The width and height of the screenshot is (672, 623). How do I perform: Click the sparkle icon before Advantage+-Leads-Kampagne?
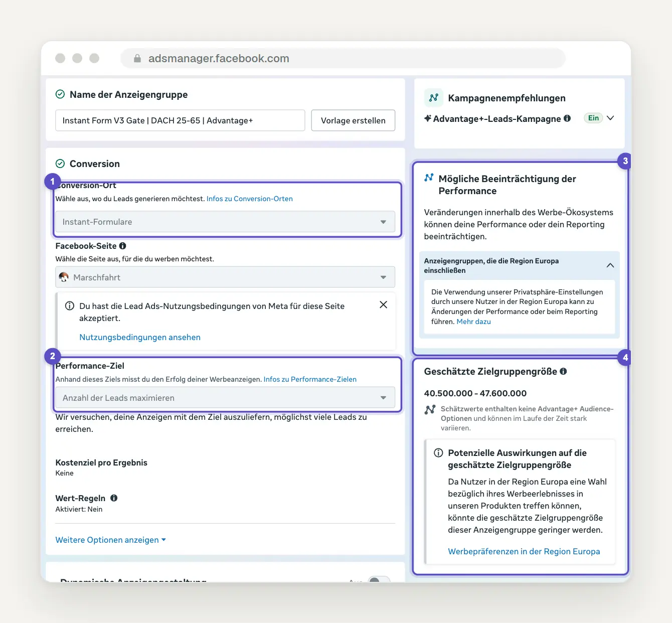click(428, 118)
